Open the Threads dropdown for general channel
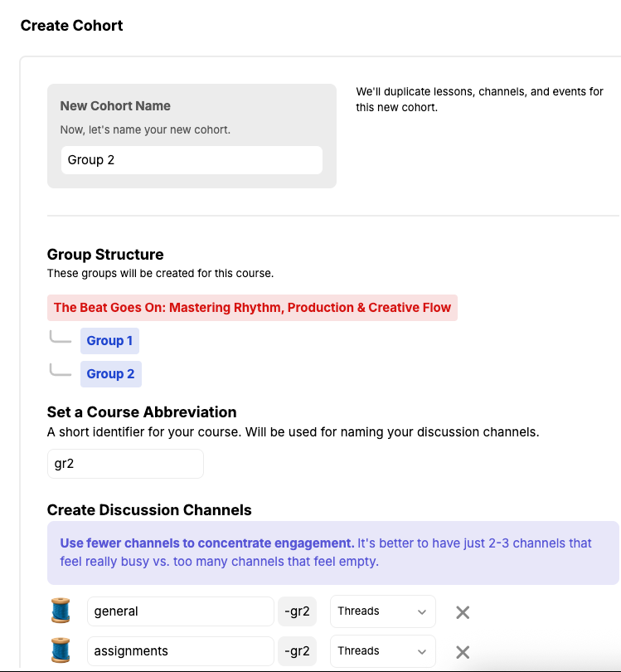This screenshot has height=672, width=621. click(x=382, y=611)
